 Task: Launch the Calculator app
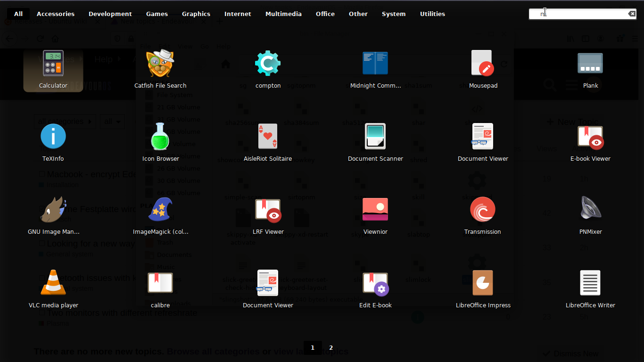53,70
